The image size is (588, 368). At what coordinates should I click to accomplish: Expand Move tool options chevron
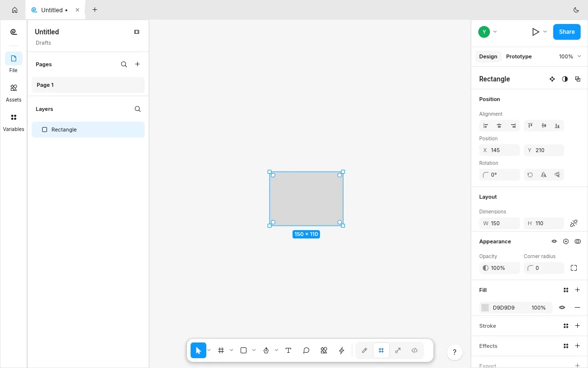[x=209, y=350]
